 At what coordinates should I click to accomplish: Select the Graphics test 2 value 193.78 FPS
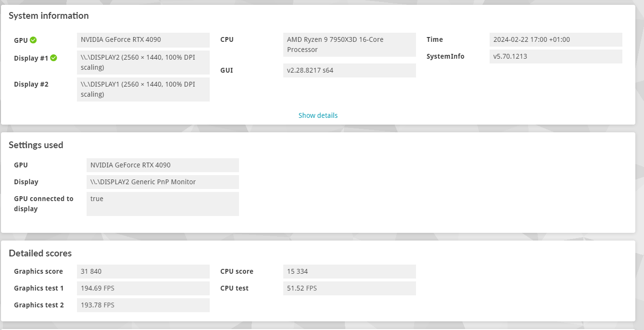[x=143, y=305]
